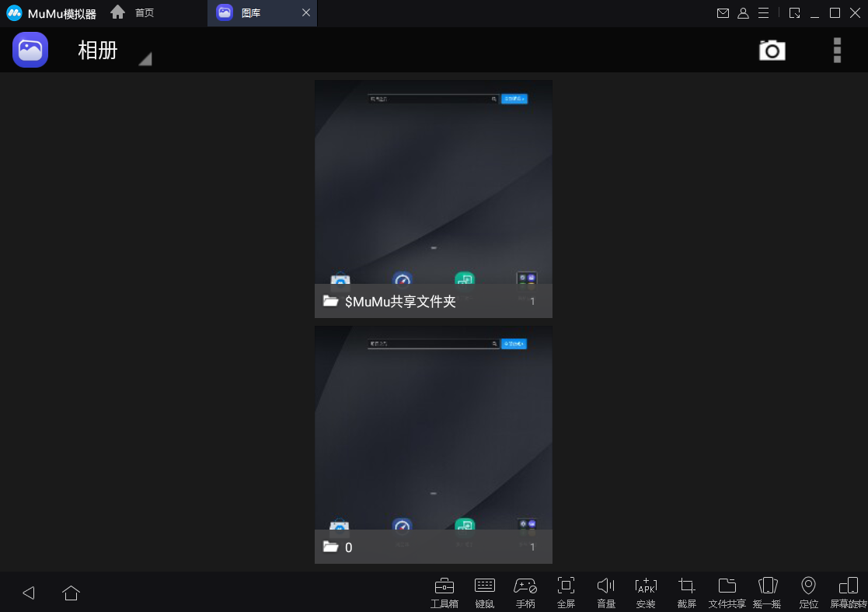Take a screenshot (截屏)
Image resolution: width=868 pixels, height=612 pixels.
(686, 592)
